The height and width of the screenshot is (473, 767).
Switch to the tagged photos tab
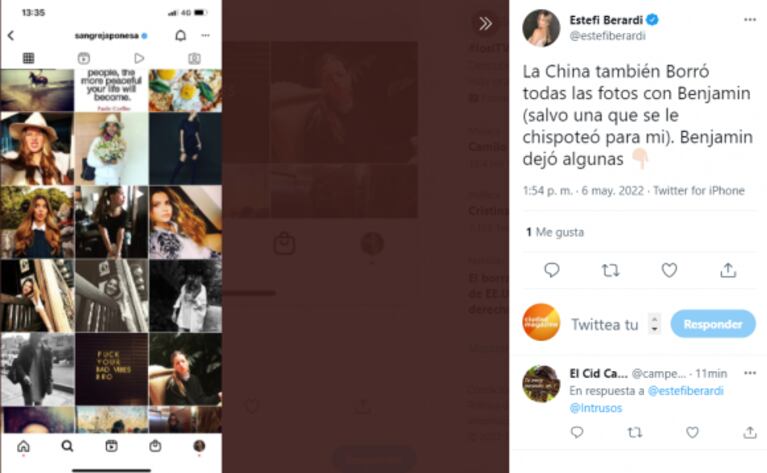pos(195,58)
